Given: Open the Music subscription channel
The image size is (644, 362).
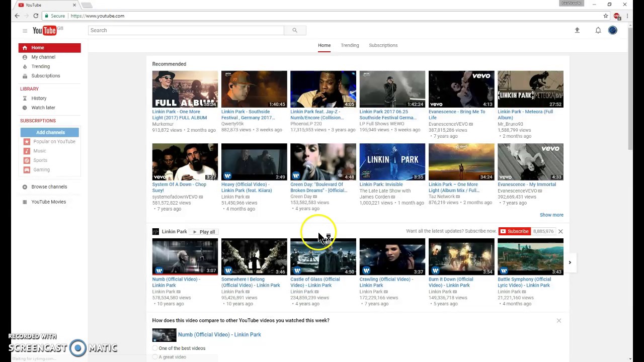Looking at the screenshot, I should [40, 151].
